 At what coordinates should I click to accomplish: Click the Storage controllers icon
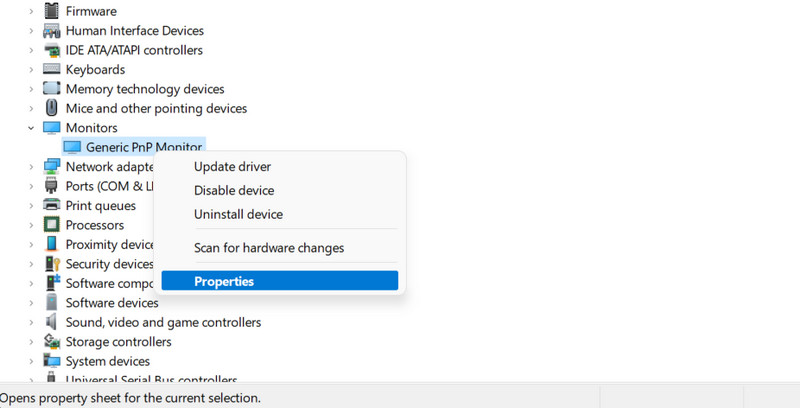coord(52,342)
